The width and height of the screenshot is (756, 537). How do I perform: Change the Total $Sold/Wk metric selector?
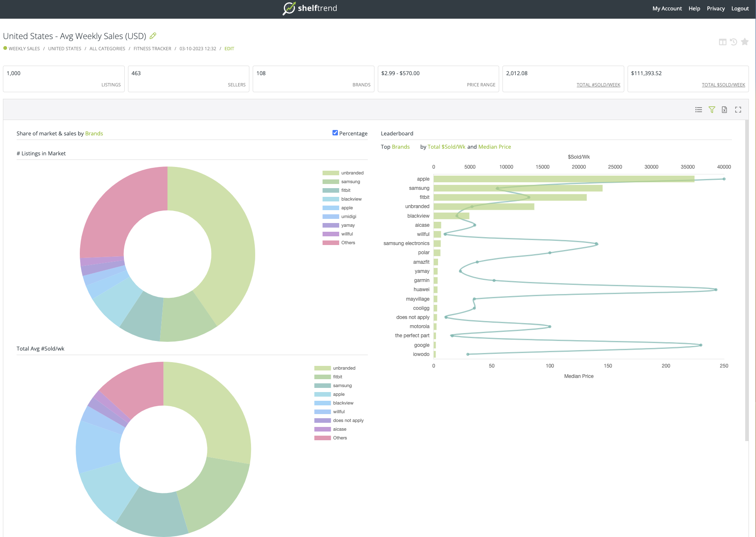click(x=446, y=147)
